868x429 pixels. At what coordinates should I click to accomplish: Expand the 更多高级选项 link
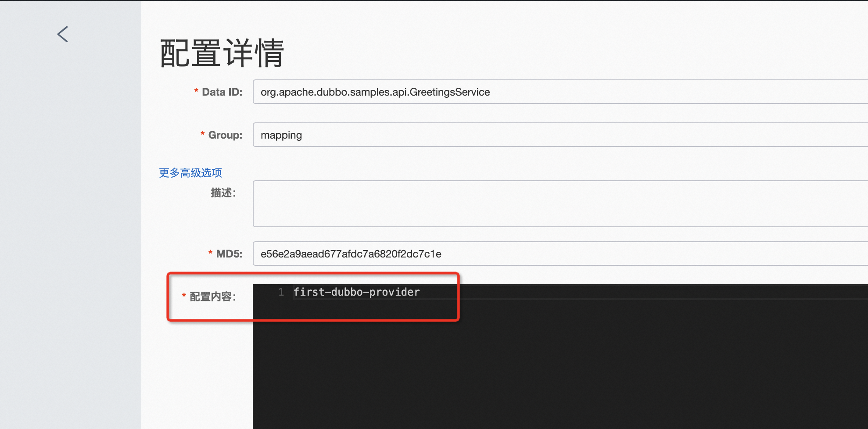click(190, 173)
